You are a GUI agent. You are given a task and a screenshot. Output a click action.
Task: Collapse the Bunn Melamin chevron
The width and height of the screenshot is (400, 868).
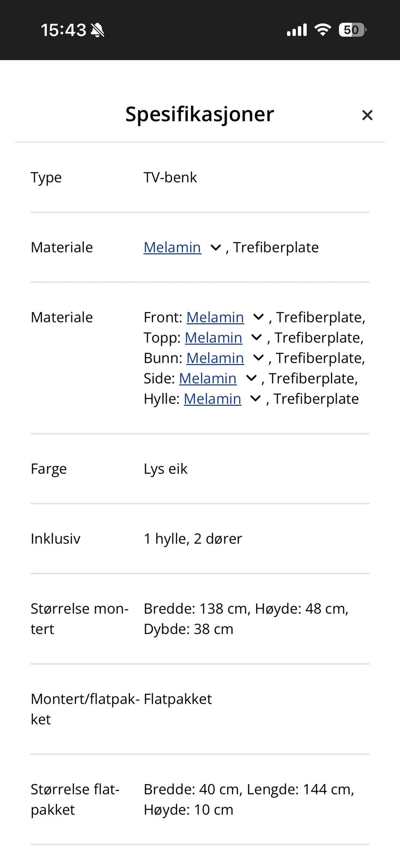tap(258, 357)
